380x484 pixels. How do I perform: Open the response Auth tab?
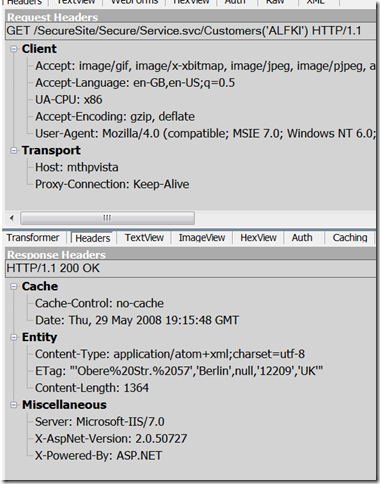pyautogui.click(x=302, y=238)
